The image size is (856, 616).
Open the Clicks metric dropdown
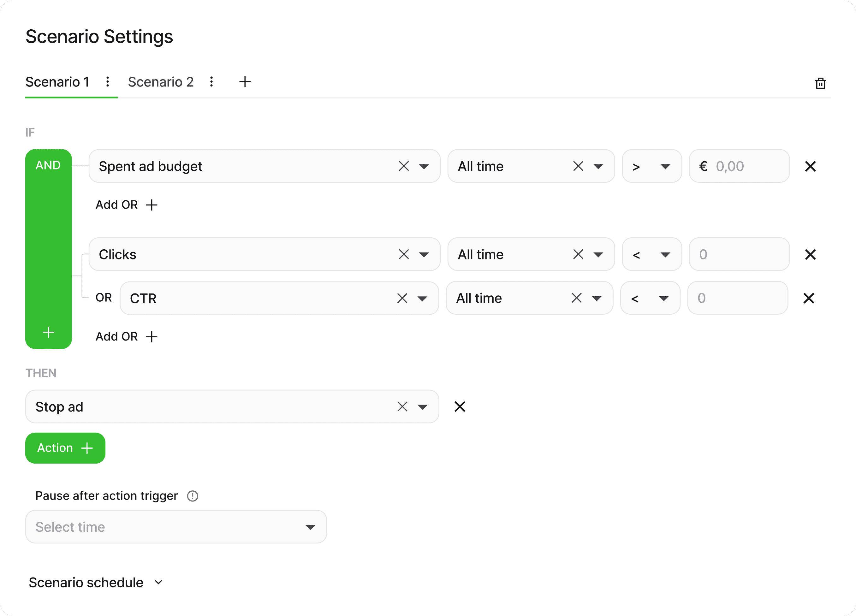coord(424,255)
